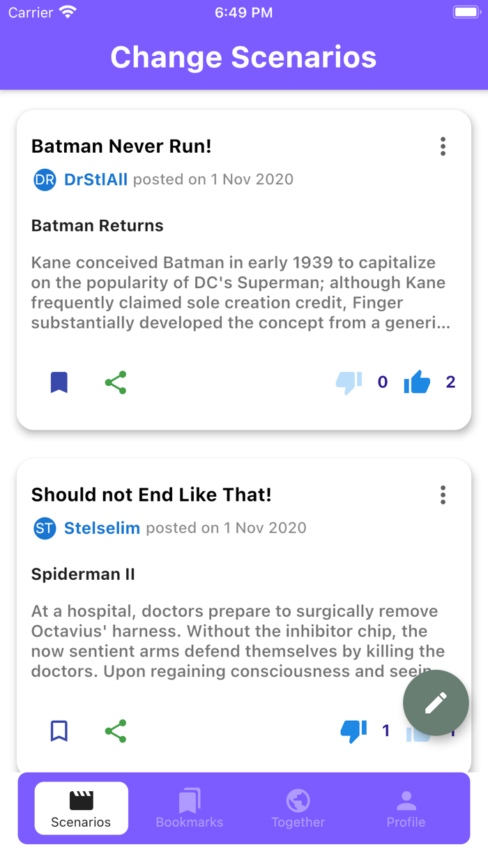Tap the Spiderman II movie title
488x868 pixels.
coord(83,574)
